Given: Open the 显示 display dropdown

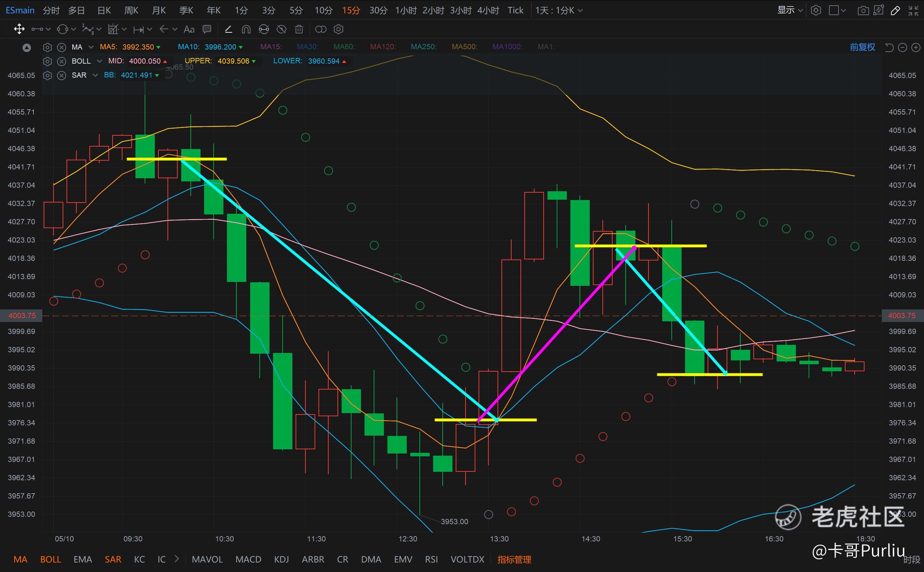Looking at the screenshot, I should coord(790,10).
